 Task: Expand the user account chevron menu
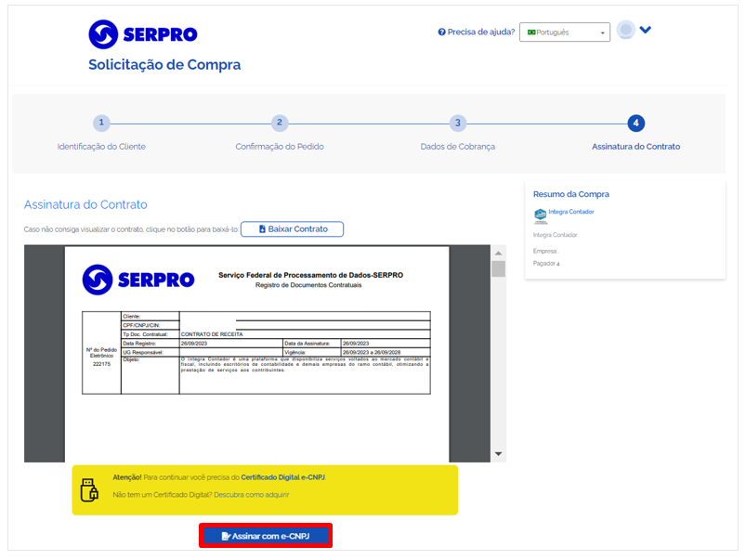tap(645, 30)
